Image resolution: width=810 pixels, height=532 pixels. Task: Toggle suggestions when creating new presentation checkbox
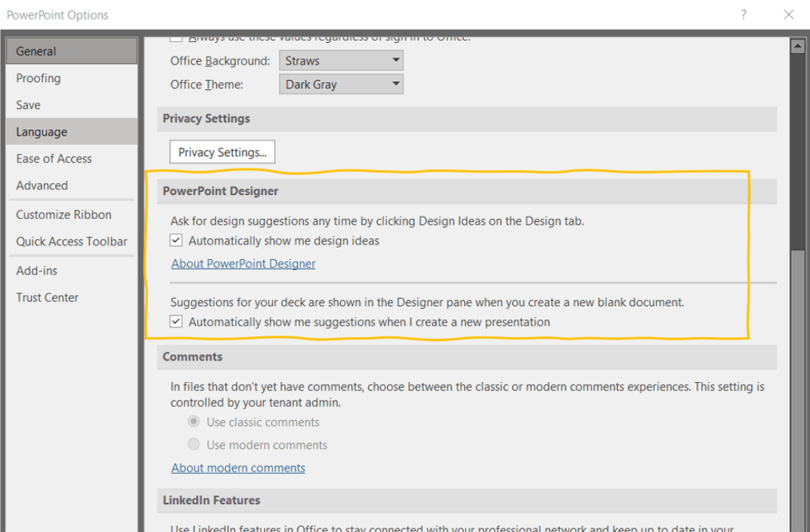[x=176, y=322]
